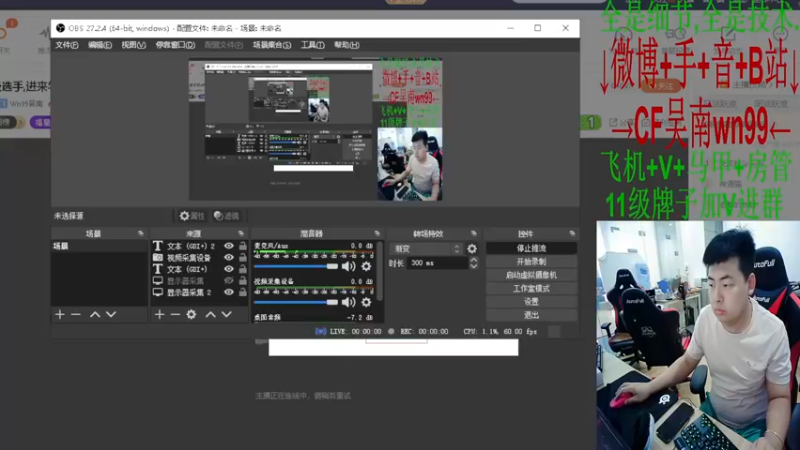Hide the 显示器采集 2 source with the eye

229,292
